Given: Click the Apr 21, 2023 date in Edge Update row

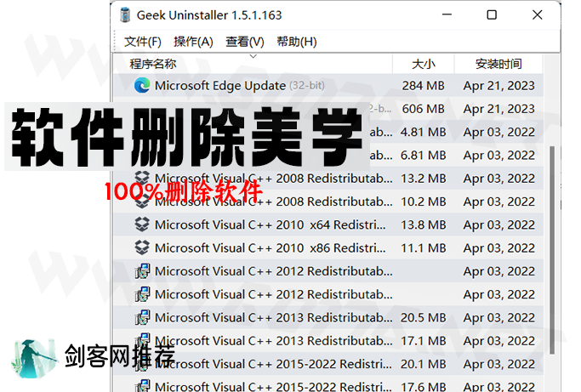Looking at the screenshot, I should (498, 86).
